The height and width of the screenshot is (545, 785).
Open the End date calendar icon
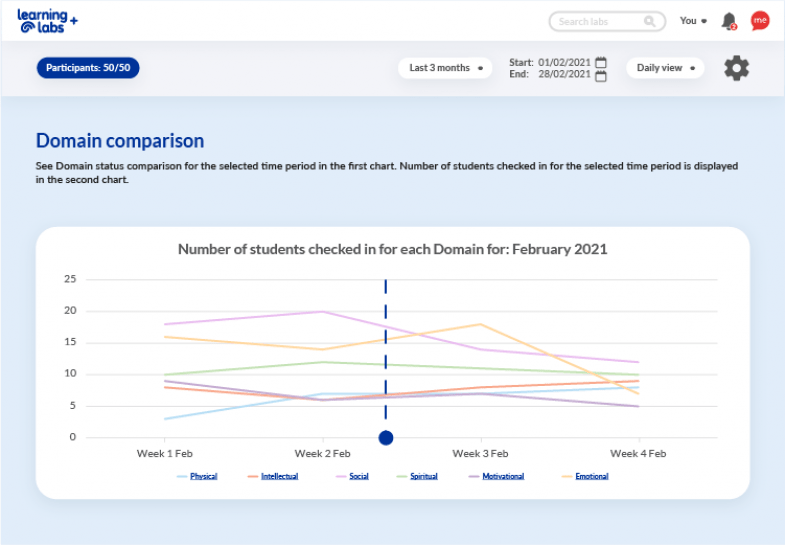tap(601, 75)
